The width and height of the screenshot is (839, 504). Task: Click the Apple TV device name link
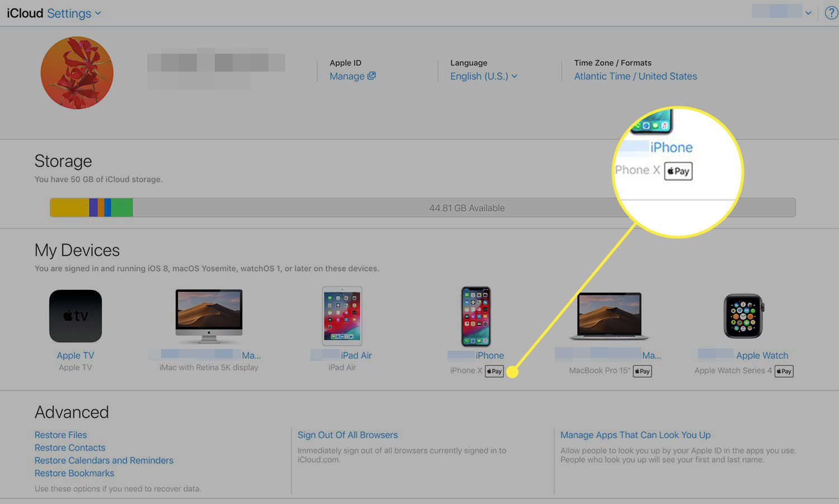(x=76, y=355)
